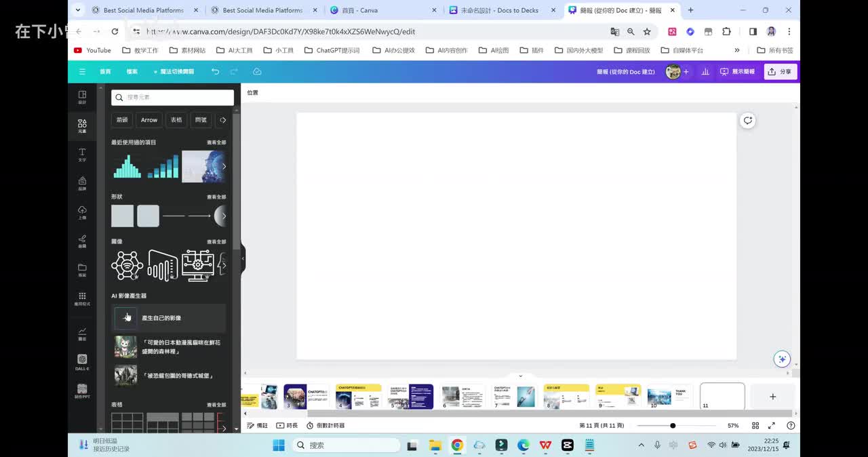
Task: Select the Draw (繪圖) tool in sidebar
Action: click(82, 241)
